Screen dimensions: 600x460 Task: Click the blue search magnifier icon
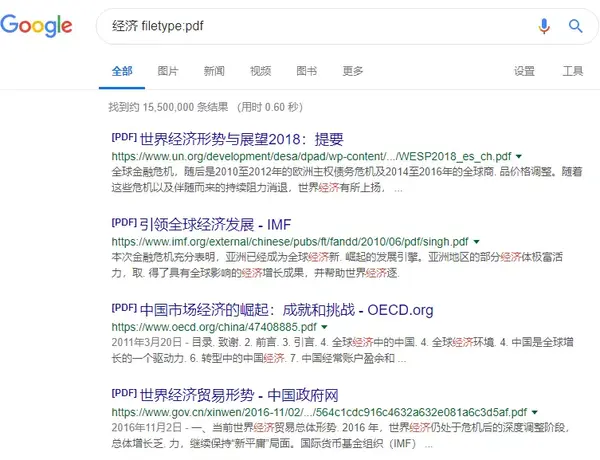575,26
